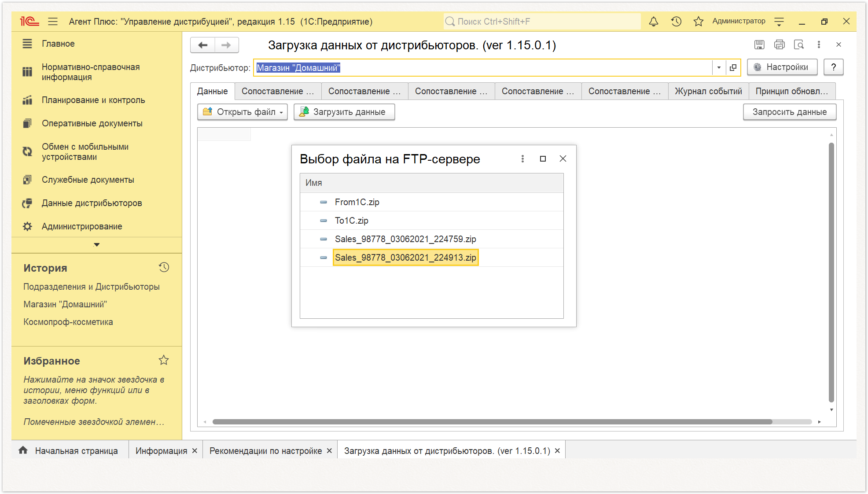Click the Поиск Ctrl+Shift+F search field
This screenshot has width=868, height=494.
click(542, 21)
